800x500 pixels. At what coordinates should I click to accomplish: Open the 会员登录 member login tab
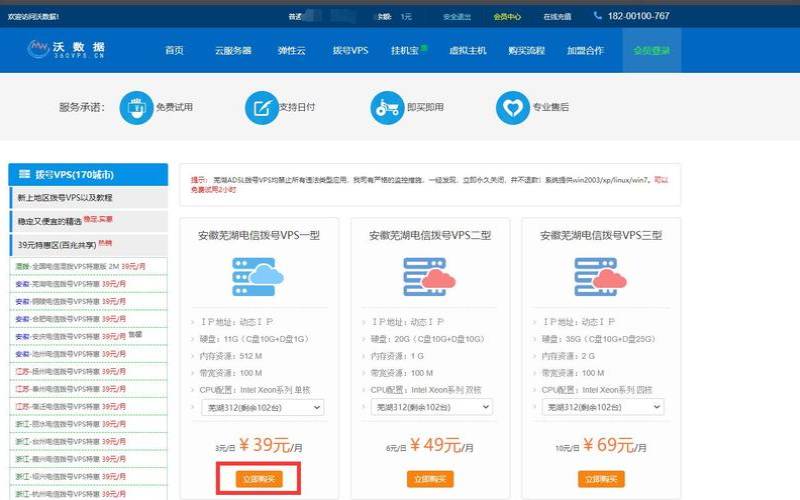coord(651,50)
